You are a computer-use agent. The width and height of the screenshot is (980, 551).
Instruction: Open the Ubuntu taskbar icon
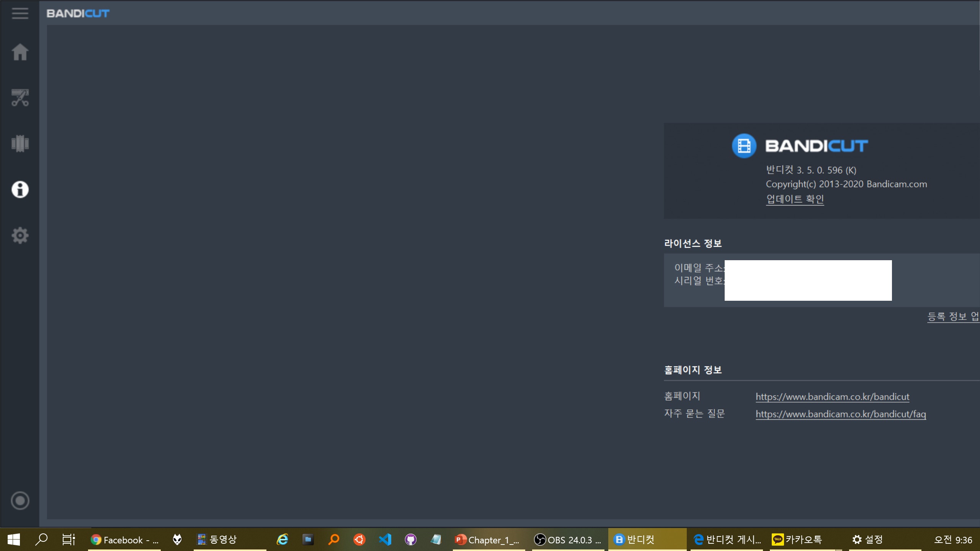[x=359, y=540]
